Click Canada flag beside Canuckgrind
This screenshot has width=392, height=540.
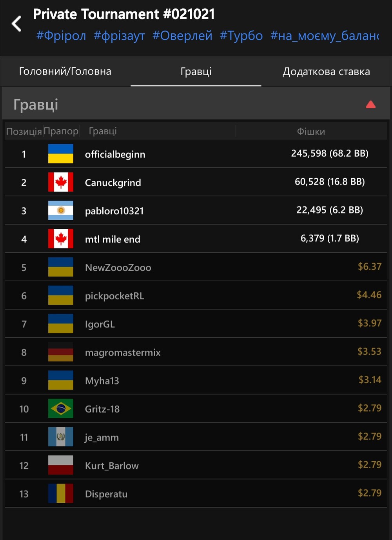click(61, 182)
